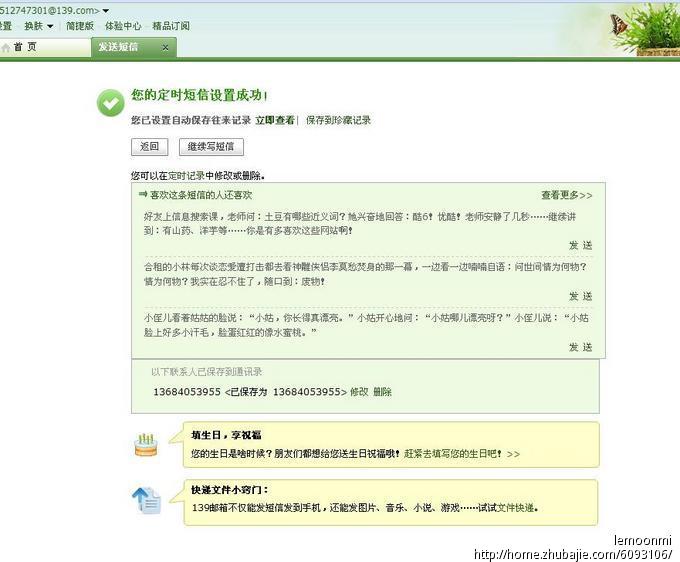
Task: Send the 小林 joke message via 发送
Action: [581, 296]
